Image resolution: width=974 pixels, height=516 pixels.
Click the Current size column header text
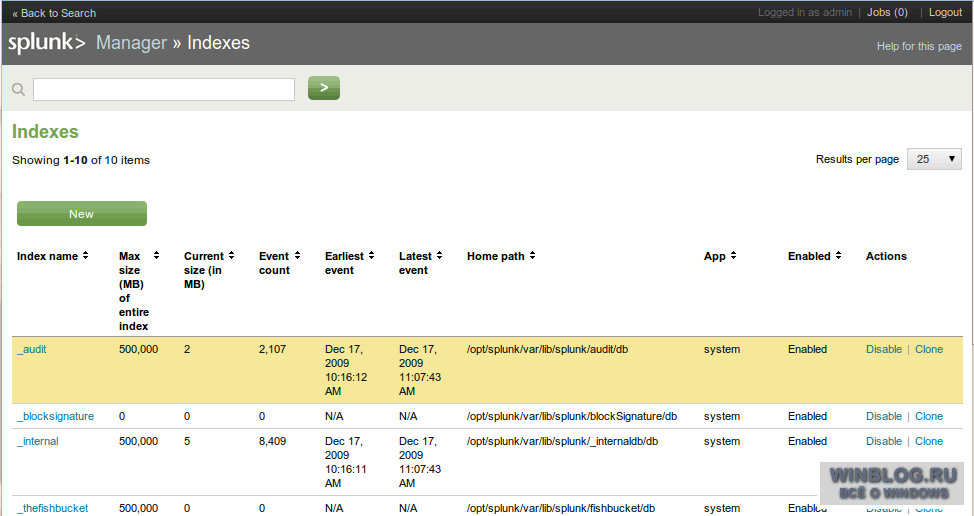click(x=204, y=269)
